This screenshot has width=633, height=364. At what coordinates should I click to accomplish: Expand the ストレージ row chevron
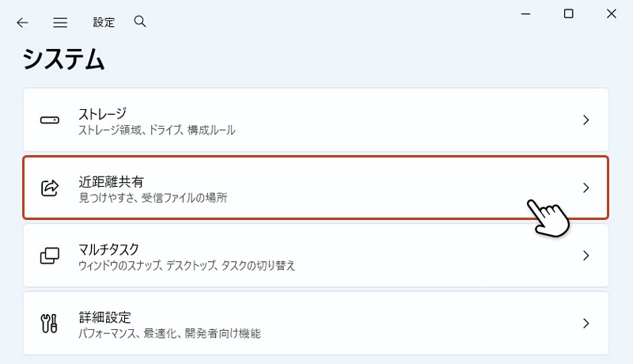pos(586,120)
